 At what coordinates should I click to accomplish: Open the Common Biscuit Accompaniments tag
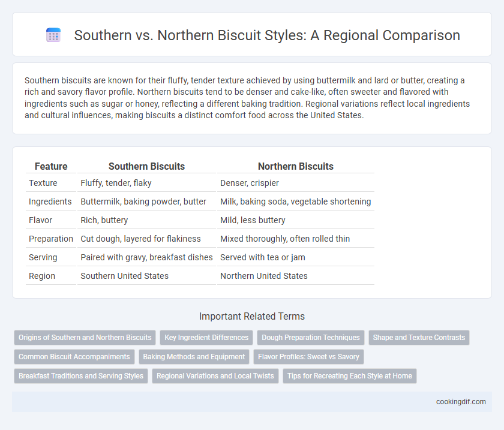74,357
